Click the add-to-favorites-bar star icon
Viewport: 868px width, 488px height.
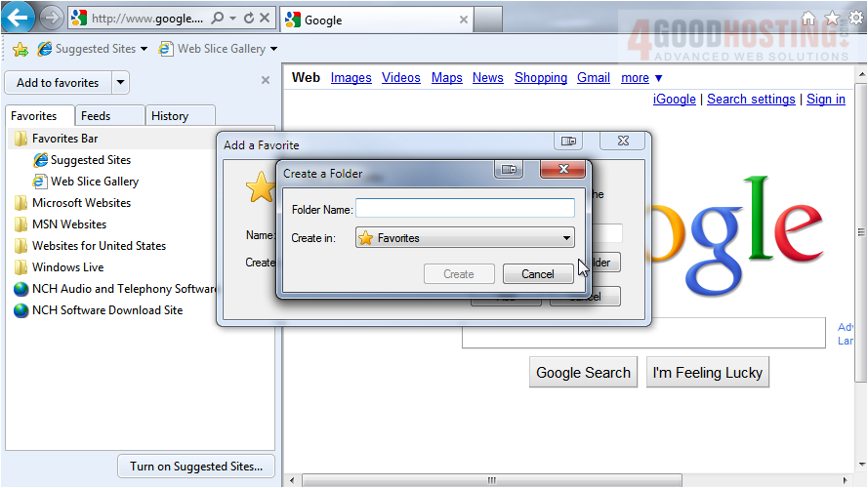(x=20, y=49)
